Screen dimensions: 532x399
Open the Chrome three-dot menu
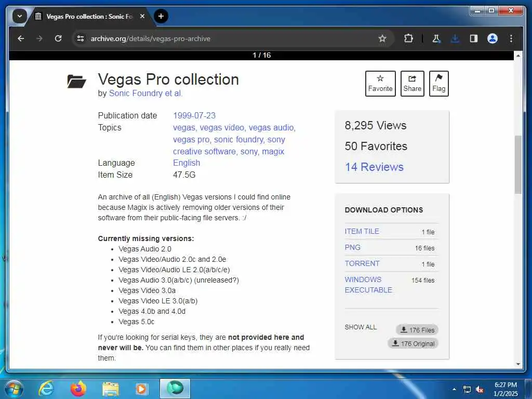511,38
